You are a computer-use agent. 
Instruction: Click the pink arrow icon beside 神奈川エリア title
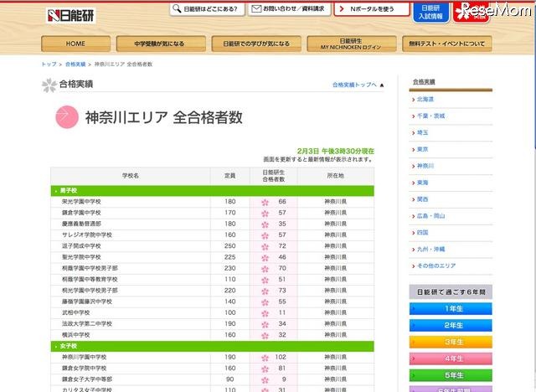[x=67, y=116]
